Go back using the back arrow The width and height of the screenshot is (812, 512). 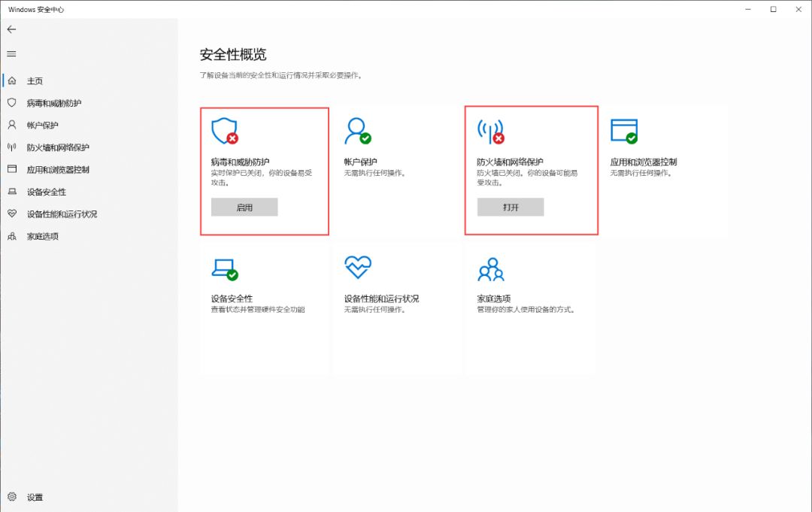pyautogui.click(x=11, y=29)
